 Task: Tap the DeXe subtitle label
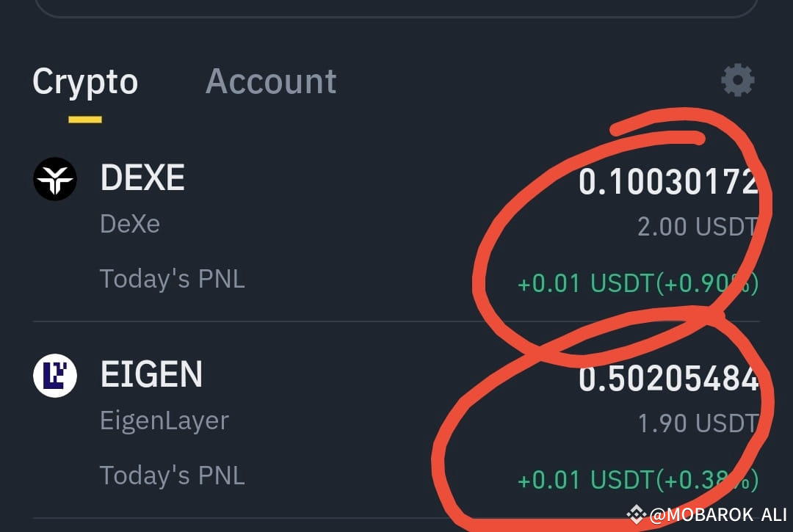click(x=130, y=224)
